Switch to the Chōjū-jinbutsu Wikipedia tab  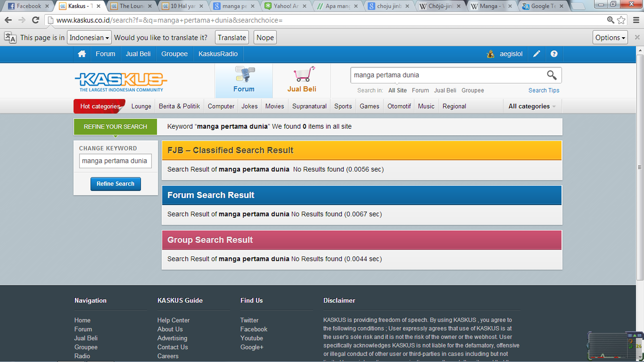pos(440,6)
